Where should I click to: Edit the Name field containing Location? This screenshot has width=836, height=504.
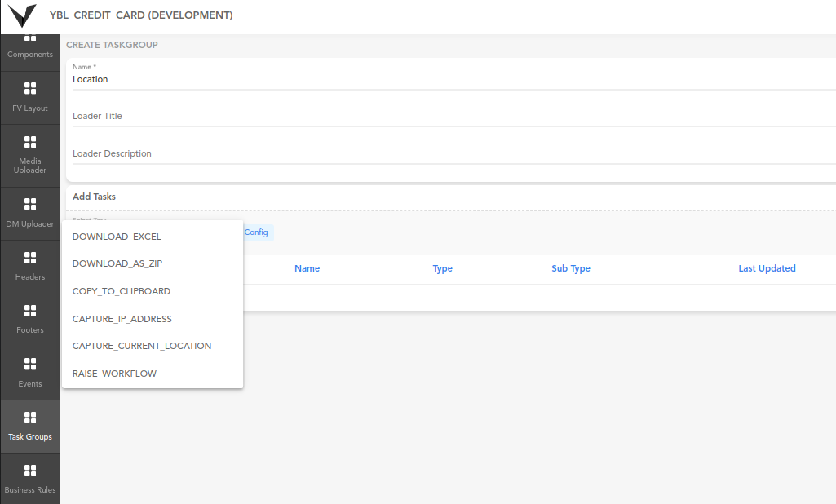point(453,79)
